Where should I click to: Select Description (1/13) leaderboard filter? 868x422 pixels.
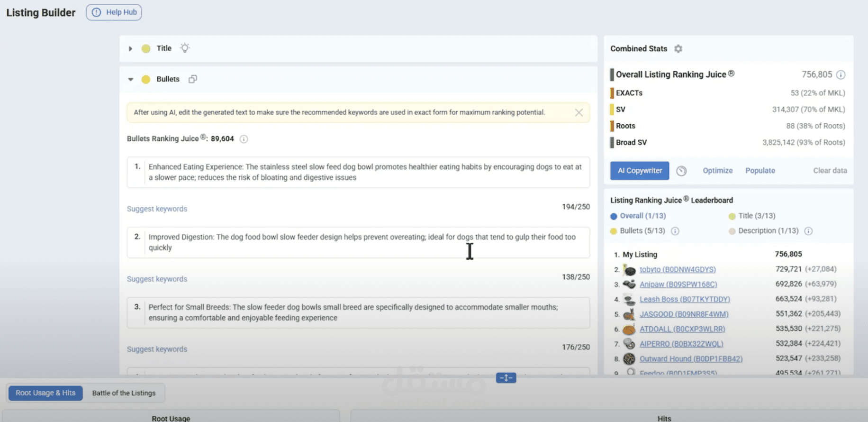click(763, 231)
